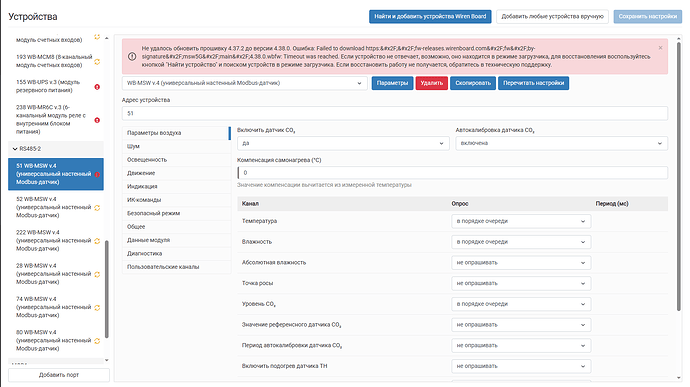Switch to 'ИК-команды' tab
The image size is (690, 387).
pos(176,200)
